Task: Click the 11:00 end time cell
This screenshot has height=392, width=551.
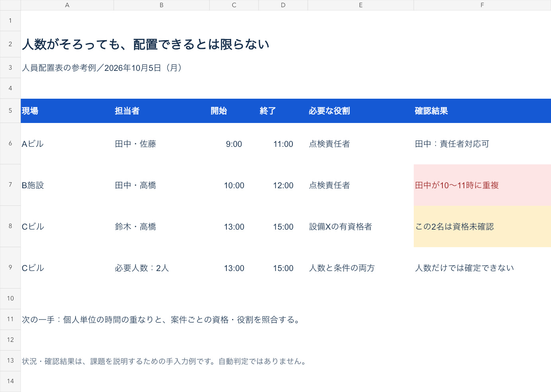Action: click(283, 144)
